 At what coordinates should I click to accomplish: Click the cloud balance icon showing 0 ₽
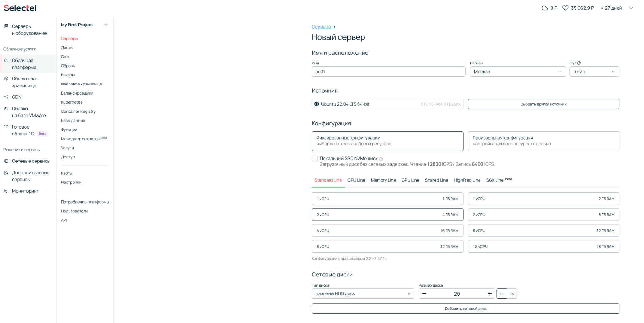coord(544,8)
